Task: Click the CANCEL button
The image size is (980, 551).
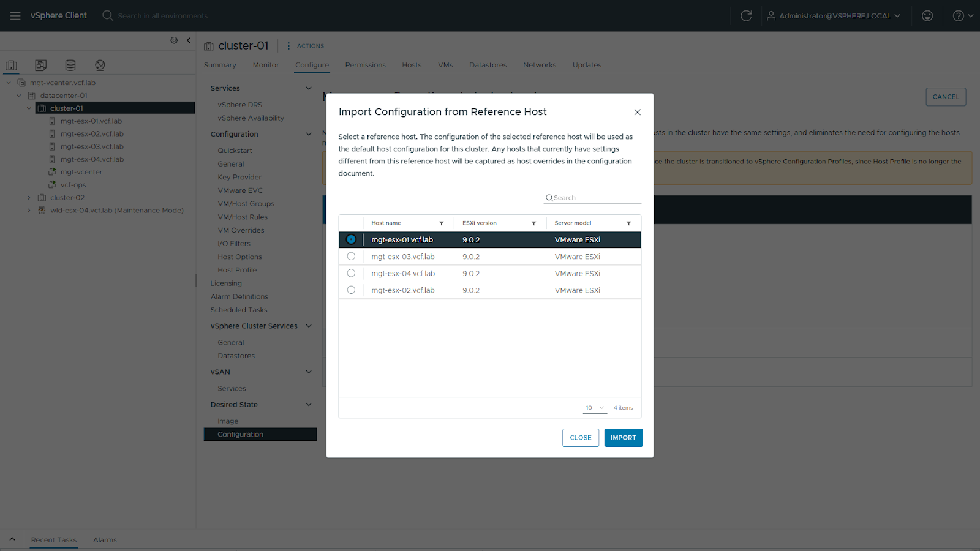Action: click(946, 97)
